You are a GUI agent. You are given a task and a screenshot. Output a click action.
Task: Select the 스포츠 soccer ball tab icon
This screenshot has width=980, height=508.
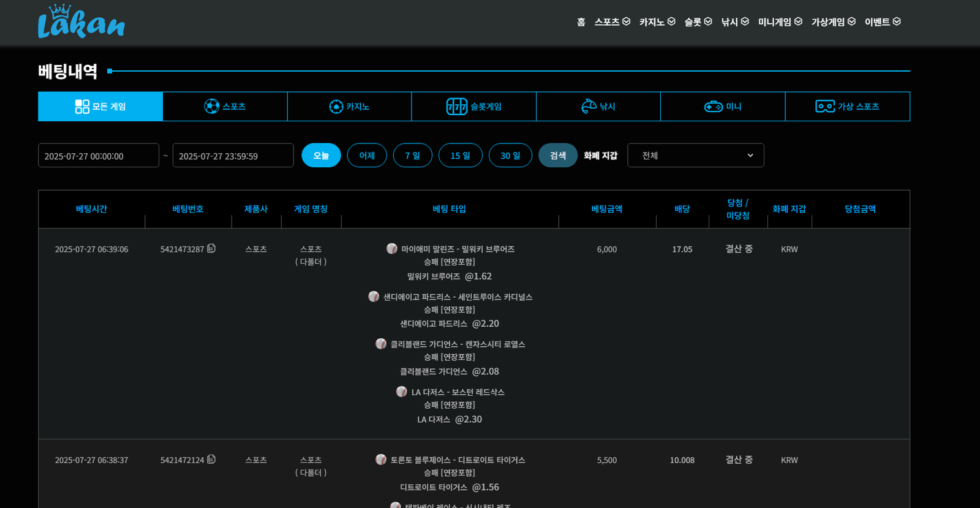coord(211,107)
